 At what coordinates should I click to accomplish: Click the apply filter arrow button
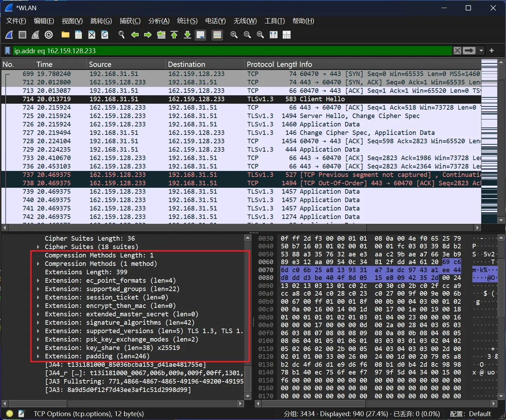pyautogui.click(x=469, y=51)
